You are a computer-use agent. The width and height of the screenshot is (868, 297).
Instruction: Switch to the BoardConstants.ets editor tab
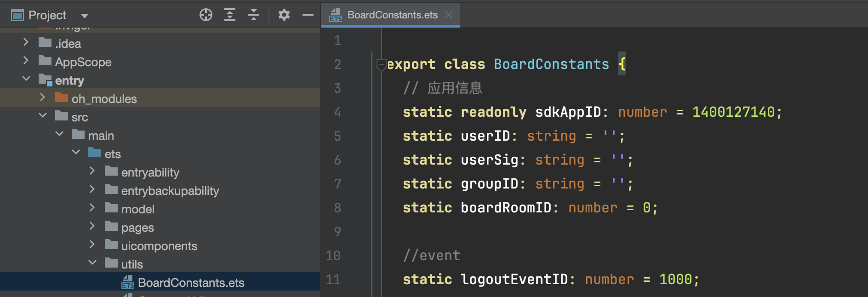pyautogui.click(x=392, y=15)
